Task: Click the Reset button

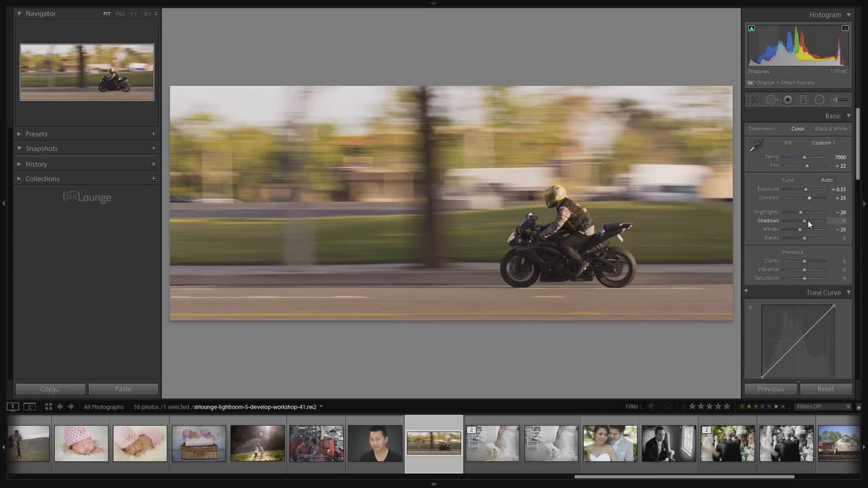Action: (825, 389)
